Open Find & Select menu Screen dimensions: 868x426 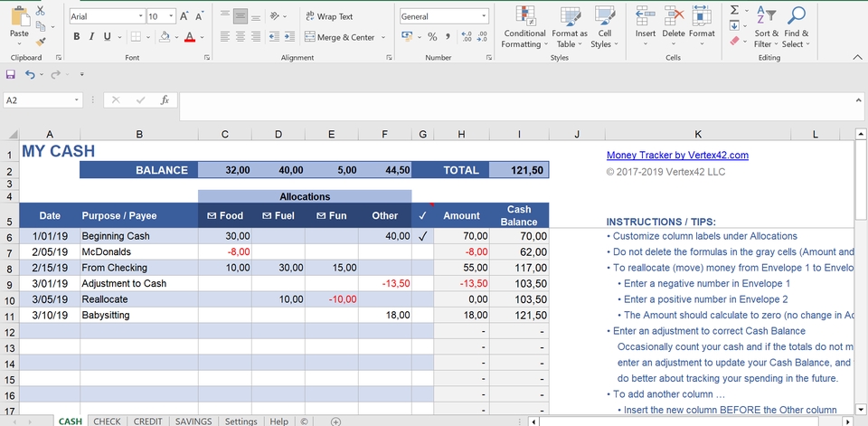pos(796,27)
